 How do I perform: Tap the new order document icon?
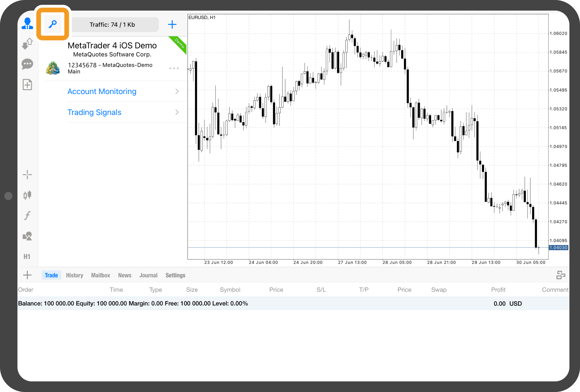[x=27, y=85]
